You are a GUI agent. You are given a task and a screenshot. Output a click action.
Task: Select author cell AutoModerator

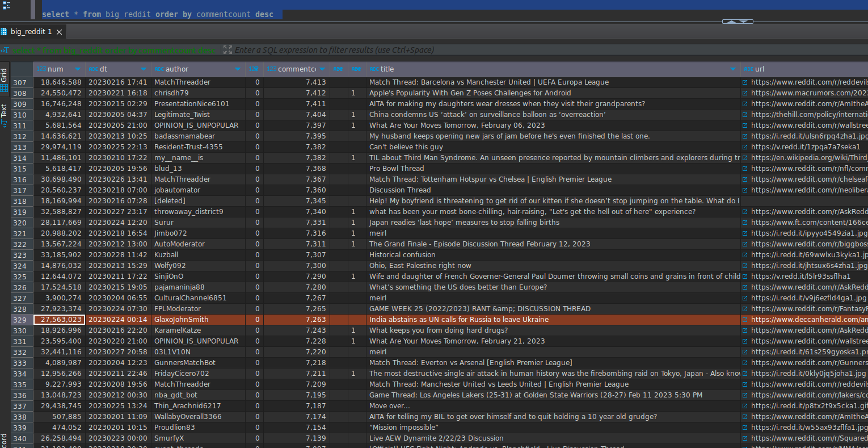pos(198,244)
